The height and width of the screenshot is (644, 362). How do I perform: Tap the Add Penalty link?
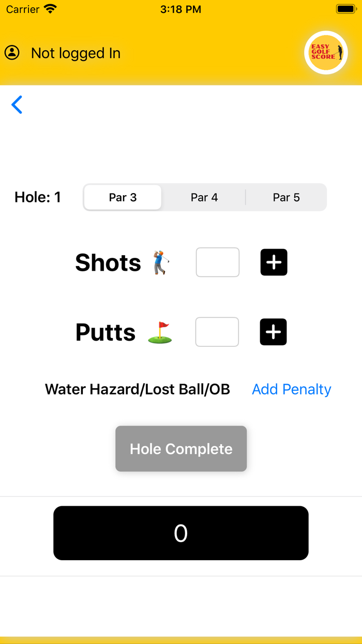tap(291, 389)
